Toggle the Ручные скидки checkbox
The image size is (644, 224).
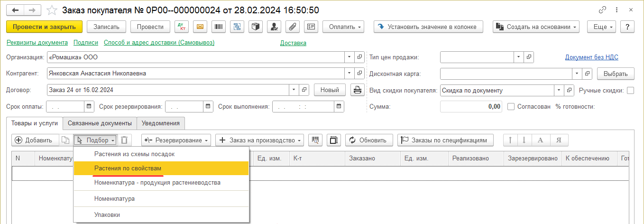click(630, 90)
